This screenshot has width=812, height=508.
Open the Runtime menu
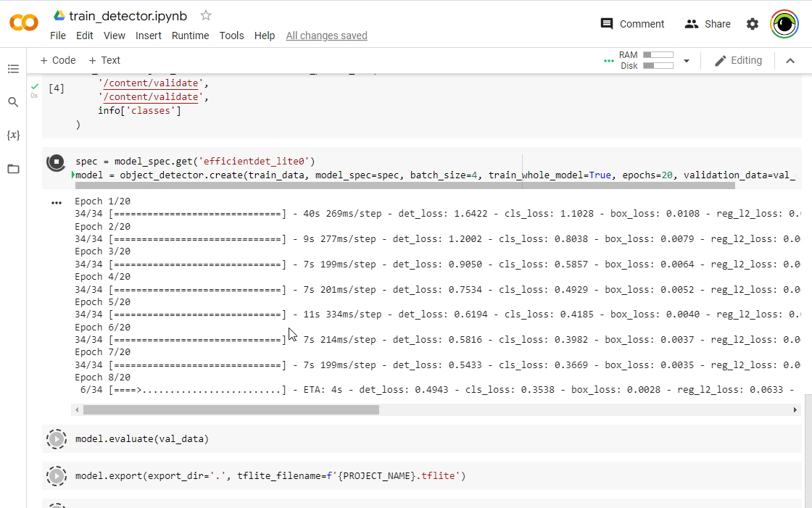190,36
